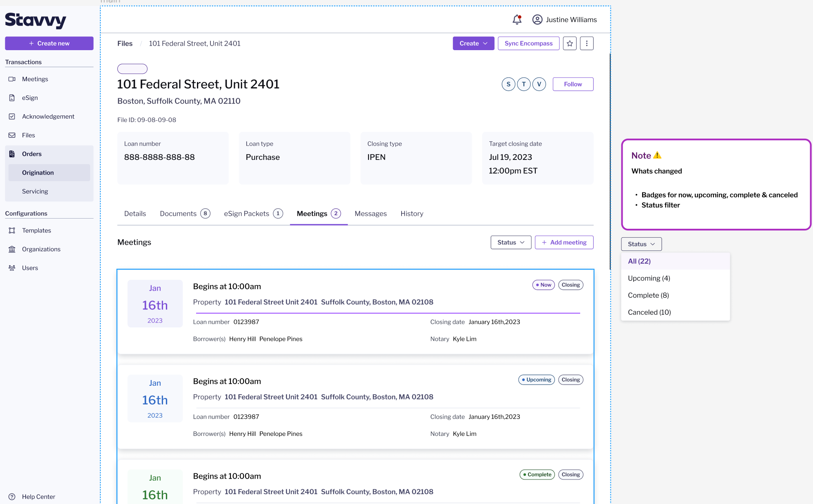Open the Status filter in Meetings header
Viewport: 813px width, 504px height.
[x=511, y=242]
